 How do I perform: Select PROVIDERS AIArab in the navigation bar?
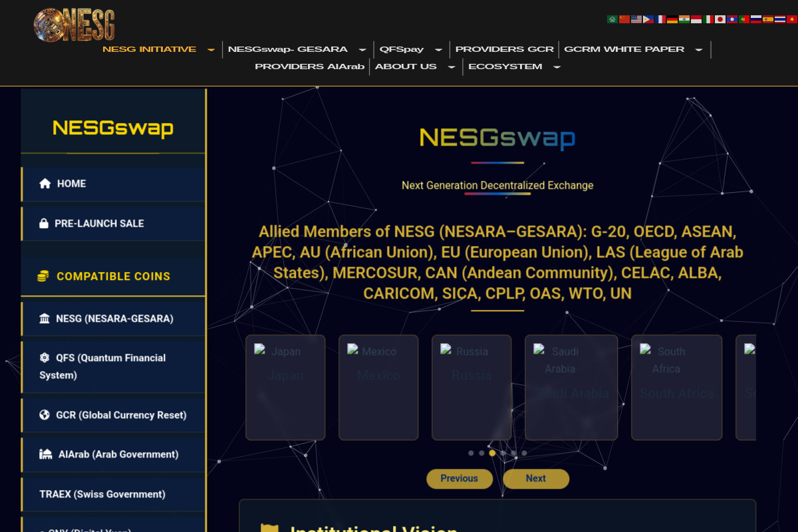click(309, 66)
